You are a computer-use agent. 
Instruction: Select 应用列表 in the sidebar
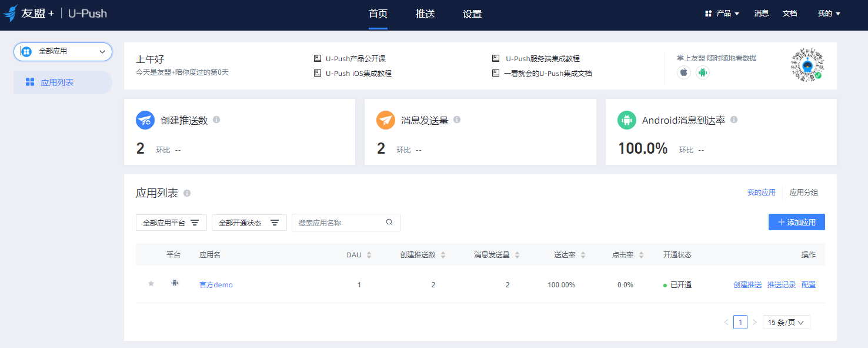(63, 82)
